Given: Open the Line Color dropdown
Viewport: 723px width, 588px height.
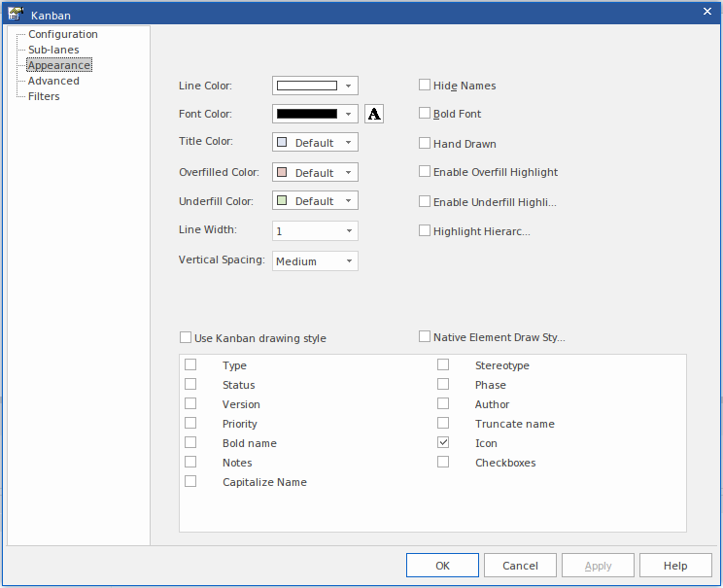Looking at the screenshot, I should (x=348, y=86).
